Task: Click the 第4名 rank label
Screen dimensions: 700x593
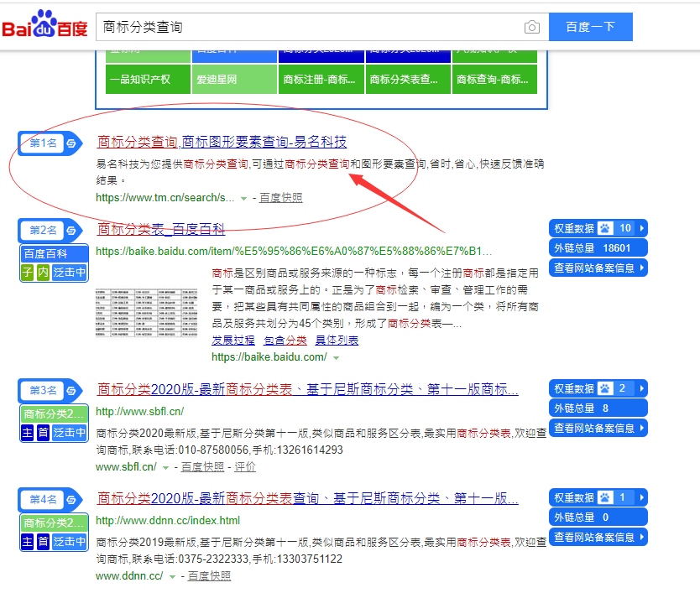Action: click(x=43, y=500)
